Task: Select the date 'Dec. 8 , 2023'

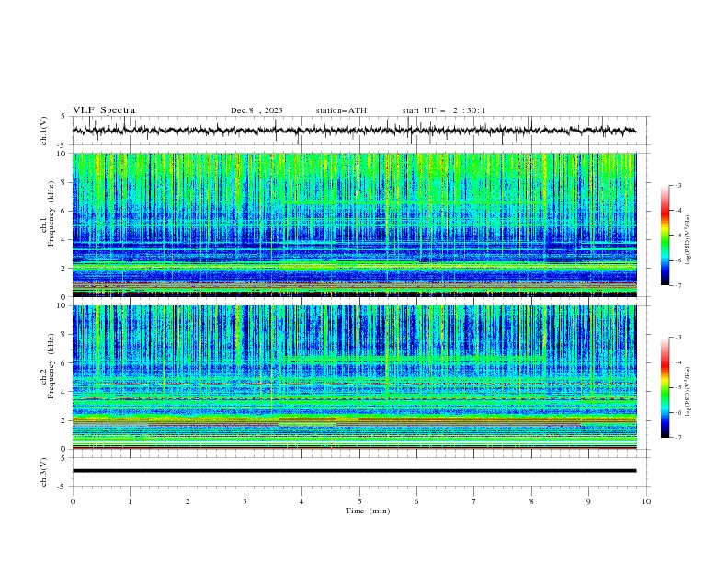Action: [256, 110]
